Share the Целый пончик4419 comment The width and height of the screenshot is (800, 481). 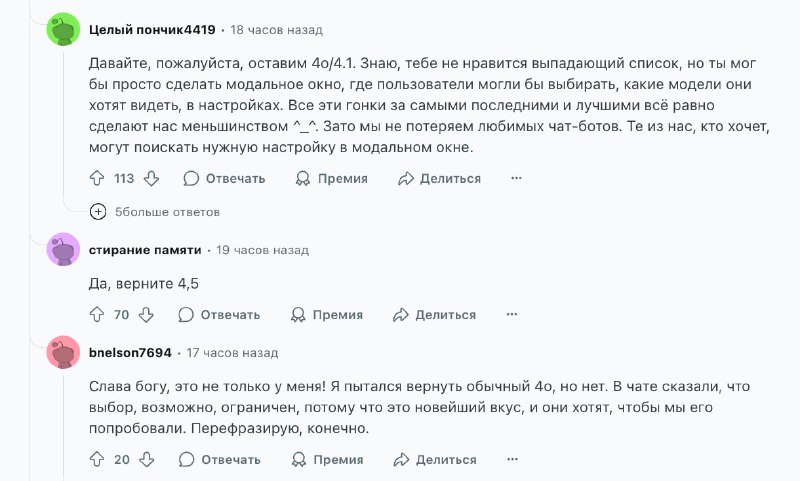(439, 178)
